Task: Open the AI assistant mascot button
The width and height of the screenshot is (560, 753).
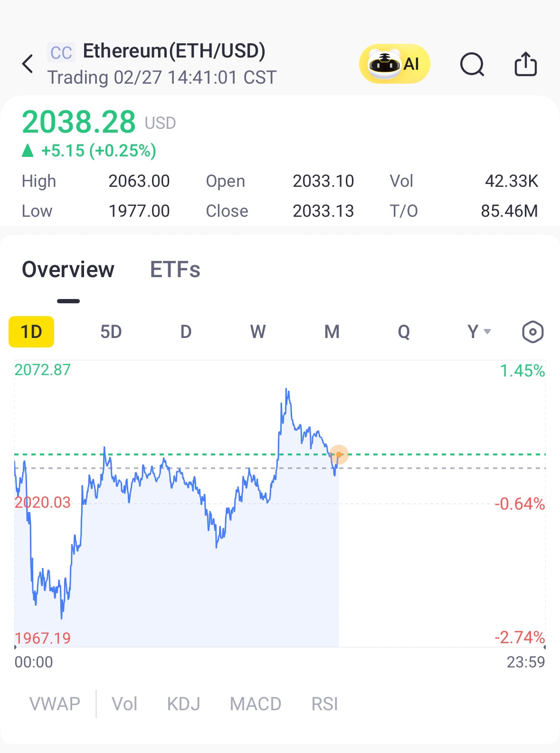Action: [x=394, y=64]
